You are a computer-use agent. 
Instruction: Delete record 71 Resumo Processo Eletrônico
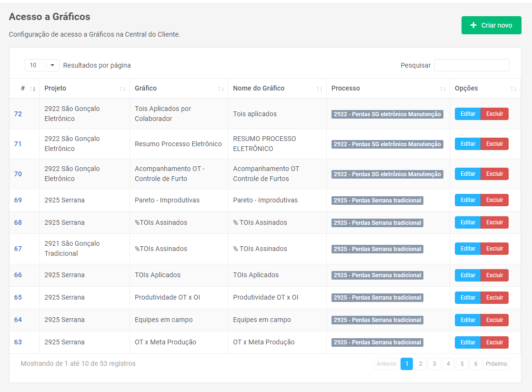[x=494, y=144]
